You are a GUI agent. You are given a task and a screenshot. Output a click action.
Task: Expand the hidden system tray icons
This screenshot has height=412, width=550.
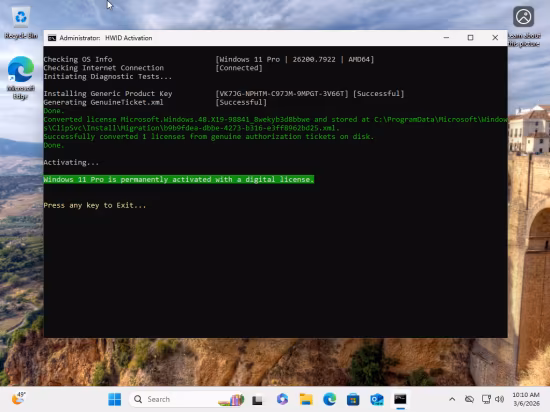pyautogui.click(x=452, y=399)
